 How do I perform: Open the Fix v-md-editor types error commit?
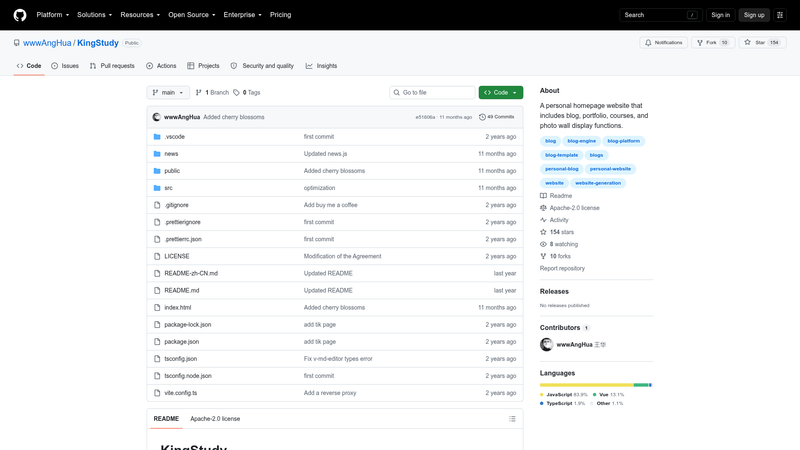pyautogui.click(x=338, y=359)
